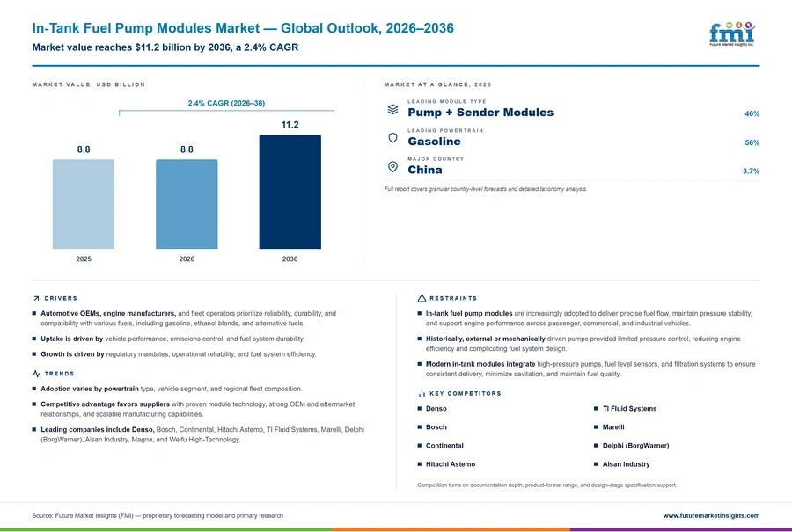The image size is (792, 532).
Task: Click the 2.4% CAGR (2026–36) label
Action: pos(226,103)
